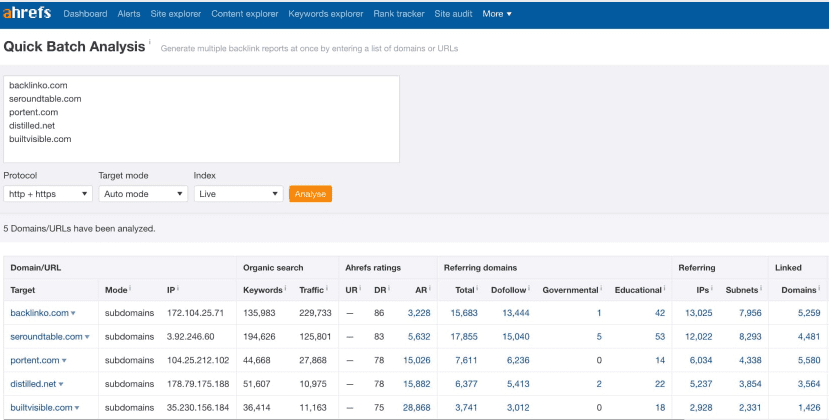829x420 pixels.
Task: Open builtvisible.com target link
Action: [x=41, y=407]
